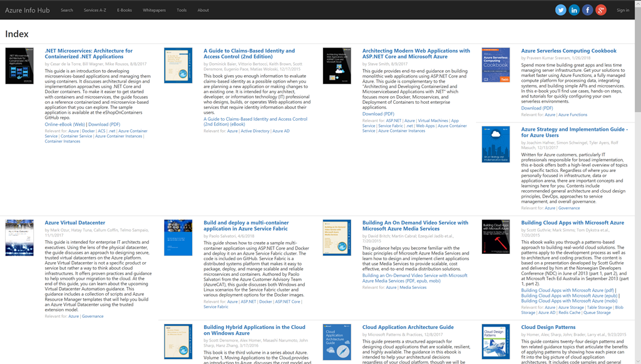641x364 pixels.
Task: Open the Twitter social icon
Action: 561,10
